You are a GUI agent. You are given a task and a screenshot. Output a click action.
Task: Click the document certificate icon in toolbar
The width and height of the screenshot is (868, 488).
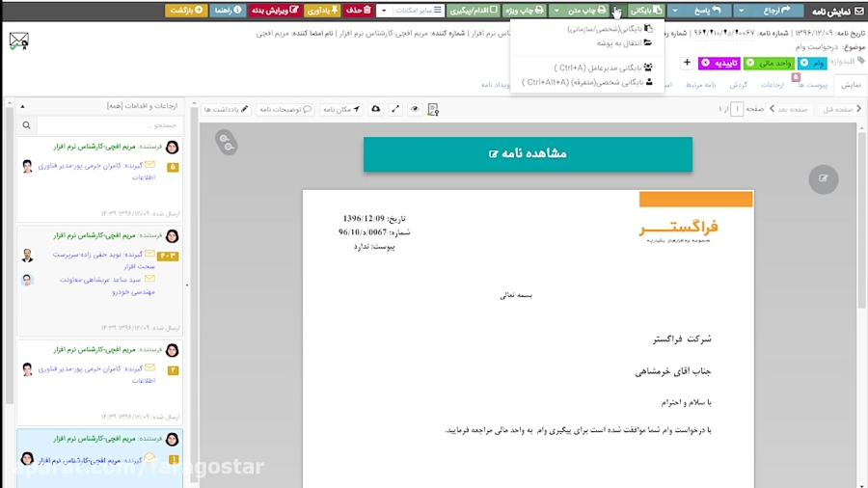point(432,109)
